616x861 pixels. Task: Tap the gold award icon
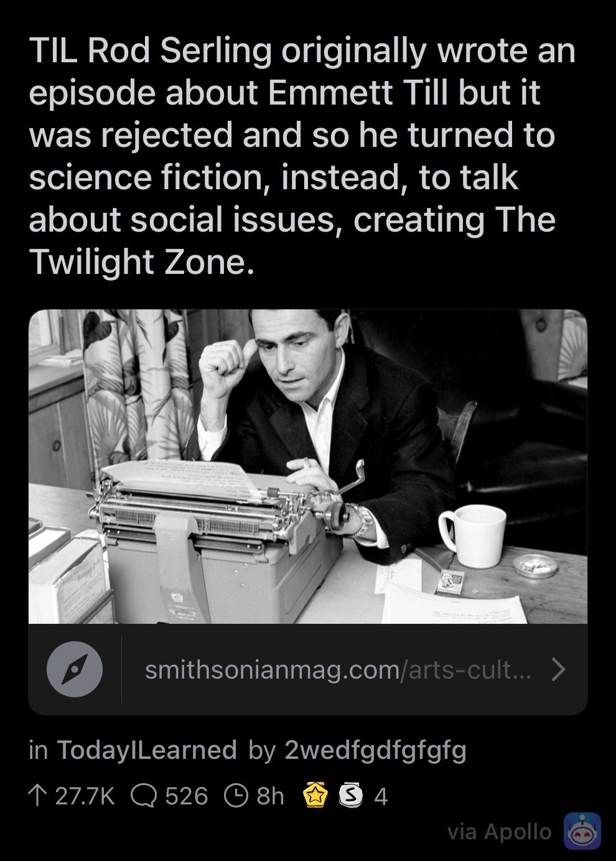pos(315,796)
